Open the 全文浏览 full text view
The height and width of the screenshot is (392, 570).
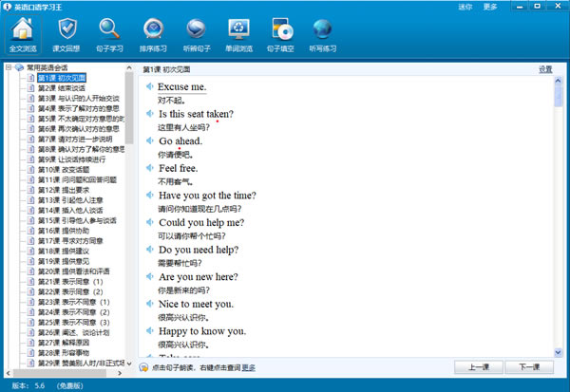click(x=22, y=33)
